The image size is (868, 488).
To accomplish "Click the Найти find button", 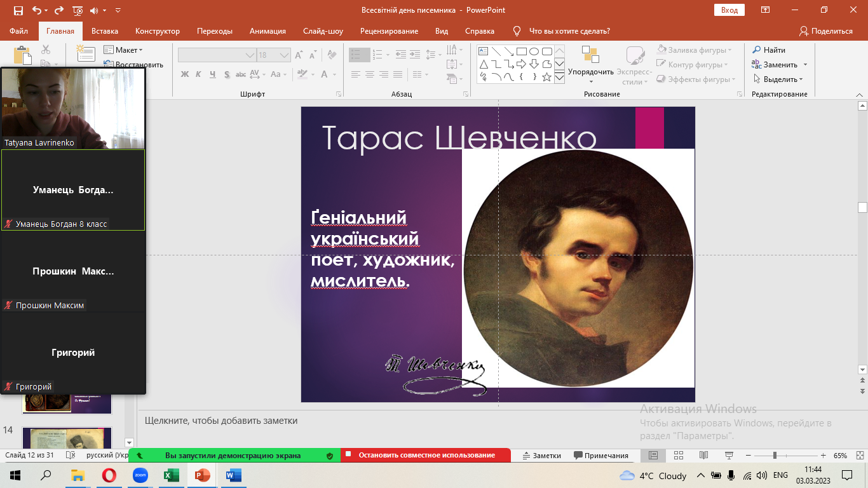I will click(x=769, y=50).
